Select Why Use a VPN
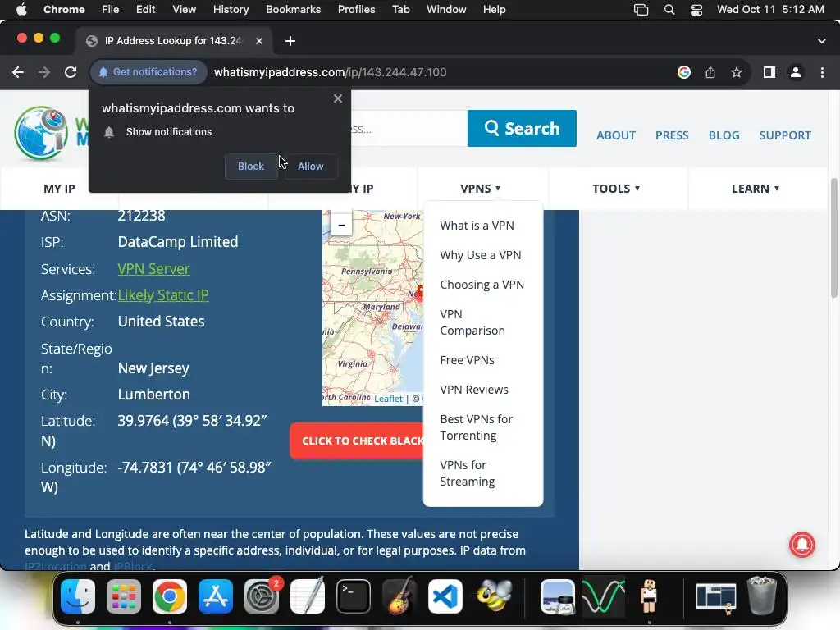This screenshot has height=630, width=840. (x=481, y=255)
